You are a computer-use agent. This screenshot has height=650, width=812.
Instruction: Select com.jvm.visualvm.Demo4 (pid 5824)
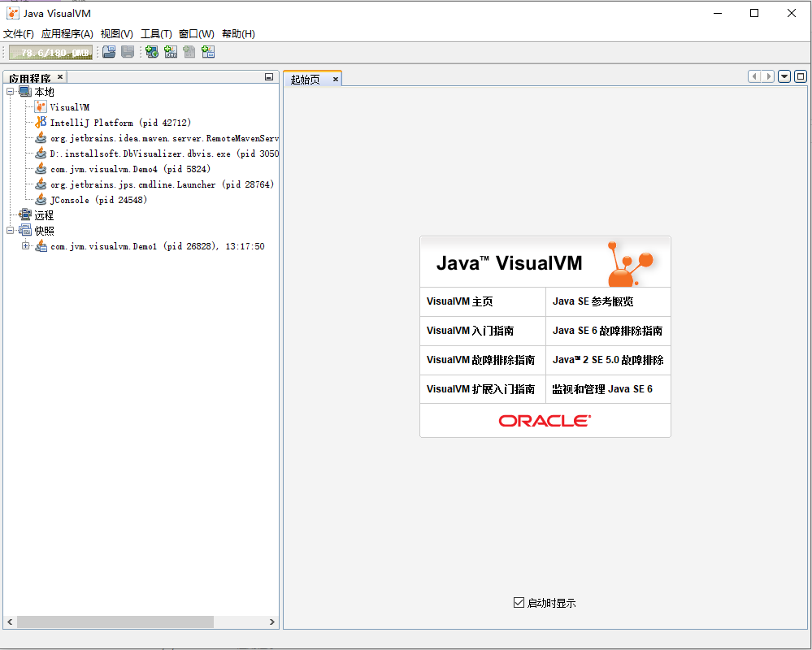130,169
